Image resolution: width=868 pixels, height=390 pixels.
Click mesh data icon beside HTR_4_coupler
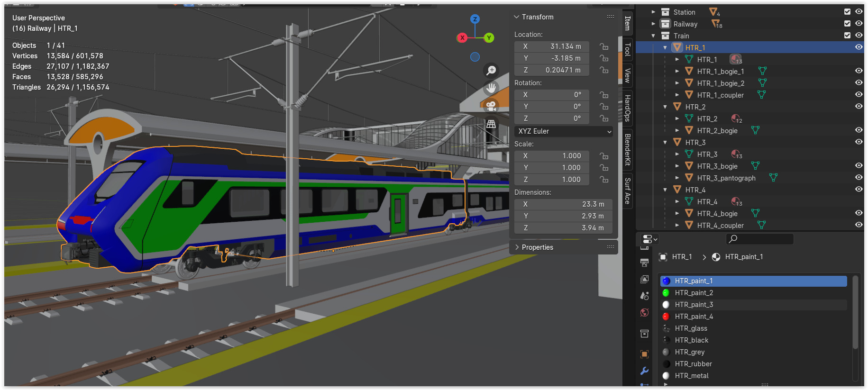[x=761, y=225]
